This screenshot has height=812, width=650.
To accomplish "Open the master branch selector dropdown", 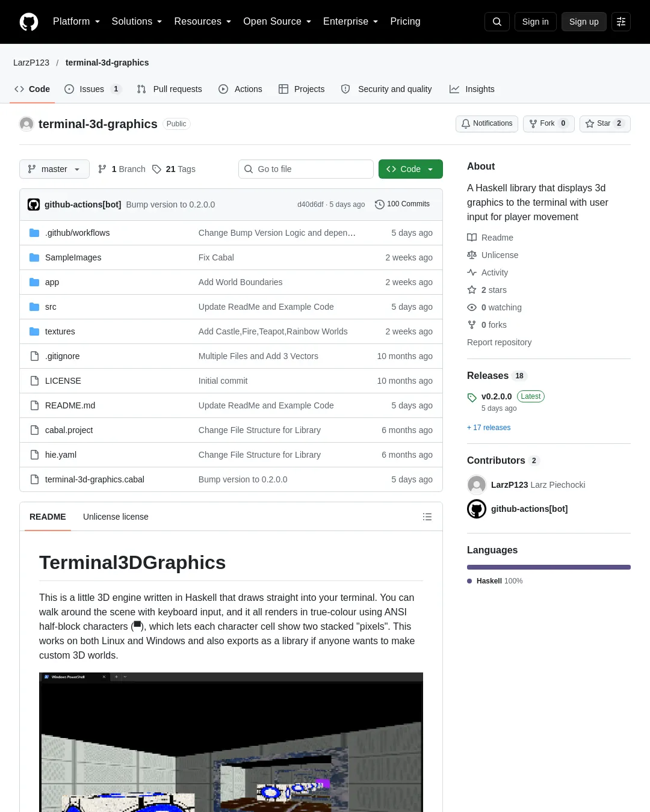I will (x=54, y=169).
